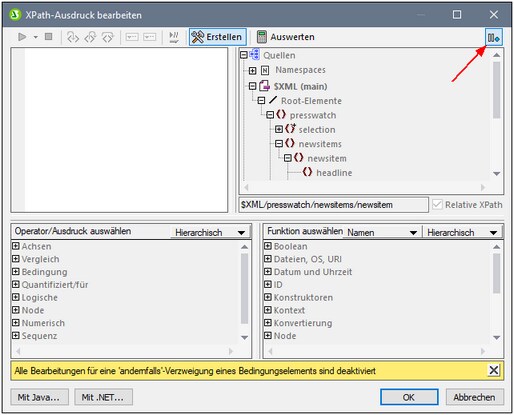Open the Operator Hierarchisch dropdown
The image size is (514, 415).
[x=210, y=232]
